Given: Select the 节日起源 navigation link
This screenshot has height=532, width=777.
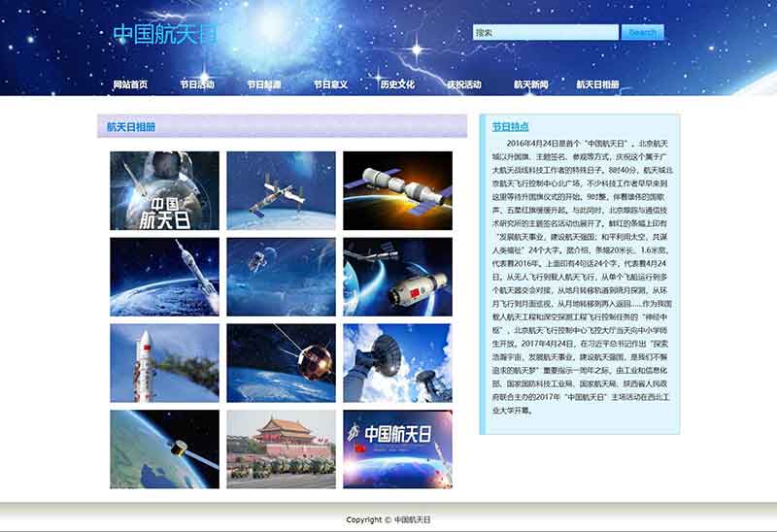Looking at the screenshot, I should pyautogui.click(x=264, y=84).
